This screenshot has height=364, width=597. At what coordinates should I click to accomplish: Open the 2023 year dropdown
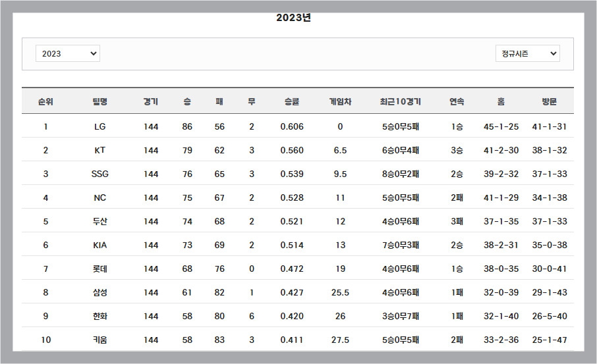pyautogui.click(x=68, y=53)
